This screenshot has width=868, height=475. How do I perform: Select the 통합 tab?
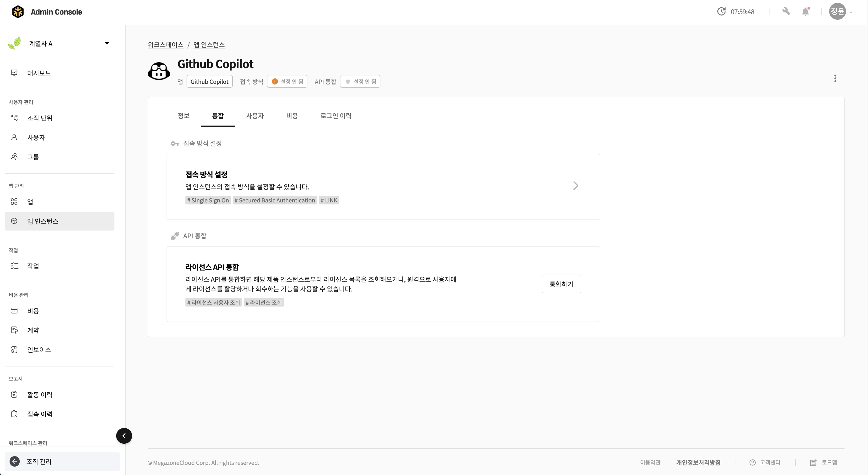click(218, 116)
